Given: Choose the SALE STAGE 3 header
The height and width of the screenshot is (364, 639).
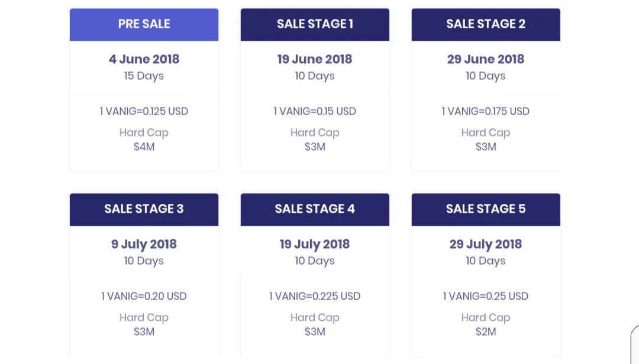Looking at the screenshot, I should click(x=144, y=209).
